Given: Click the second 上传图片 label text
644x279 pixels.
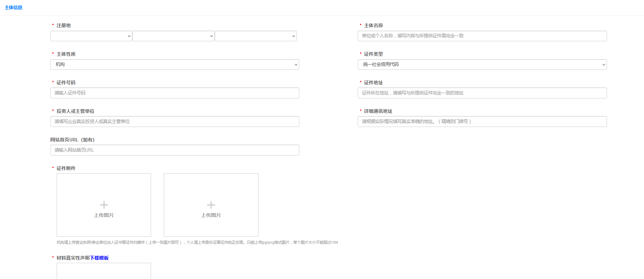Looking at the screenshot, I should (x=211, y=215).
